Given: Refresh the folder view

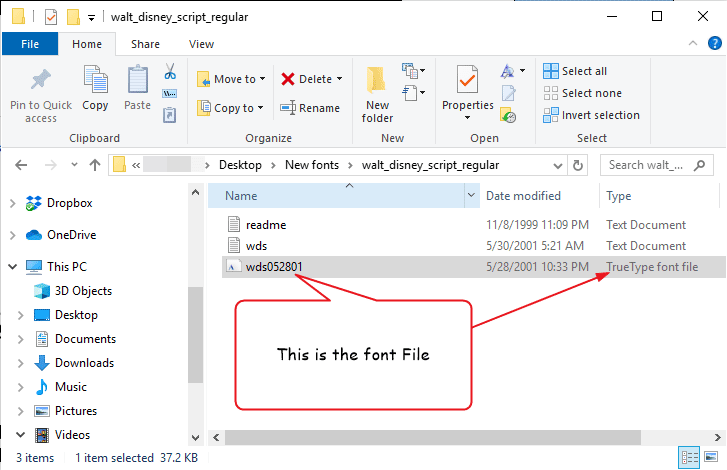Looking at the screenshot, I should point(578,165).
